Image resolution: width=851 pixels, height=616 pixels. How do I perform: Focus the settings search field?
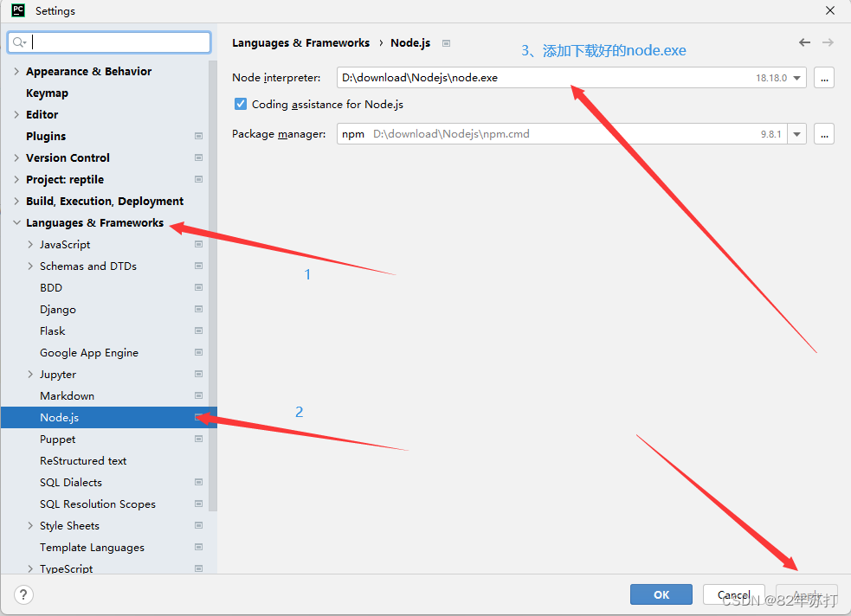[x=109, y=42]
